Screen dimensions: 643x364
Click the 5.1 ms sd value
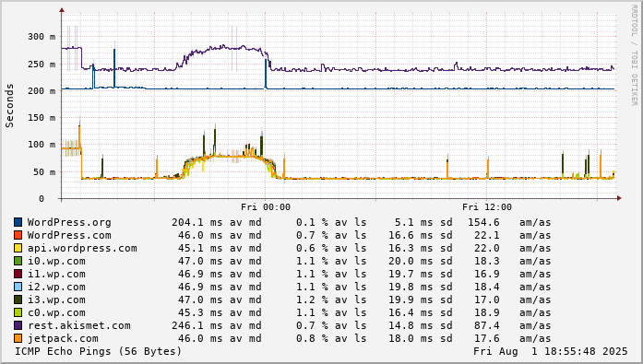[405, 222]
